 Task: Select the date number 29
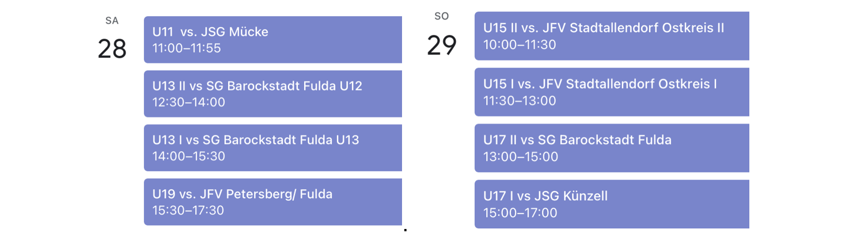442,45
